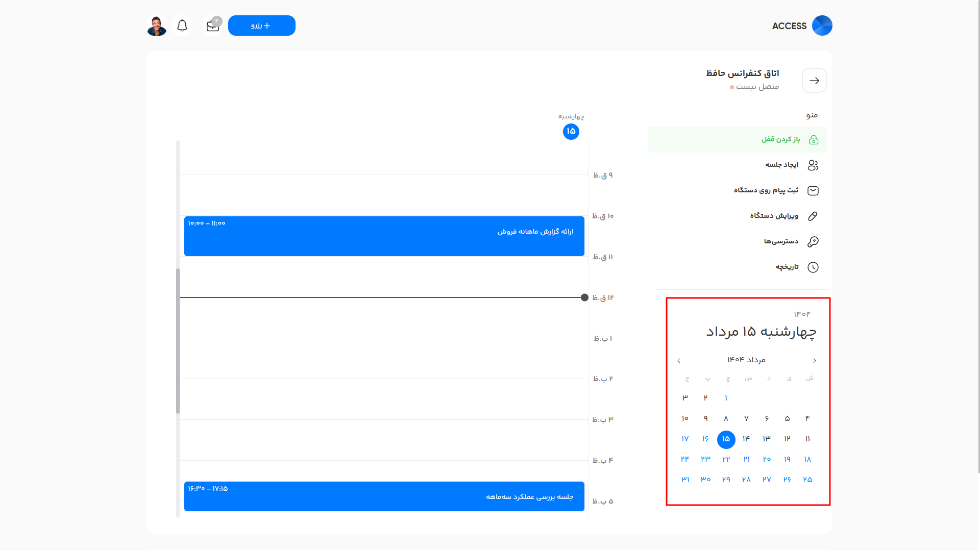Click the notification bell icon

coord(182,24)
